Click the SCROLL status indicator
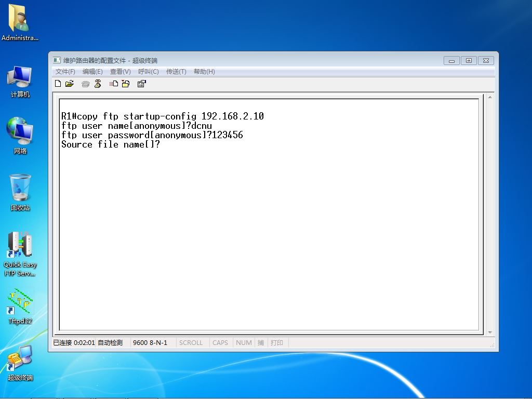The height and width of the screenshot is (399, 532). 191,343
